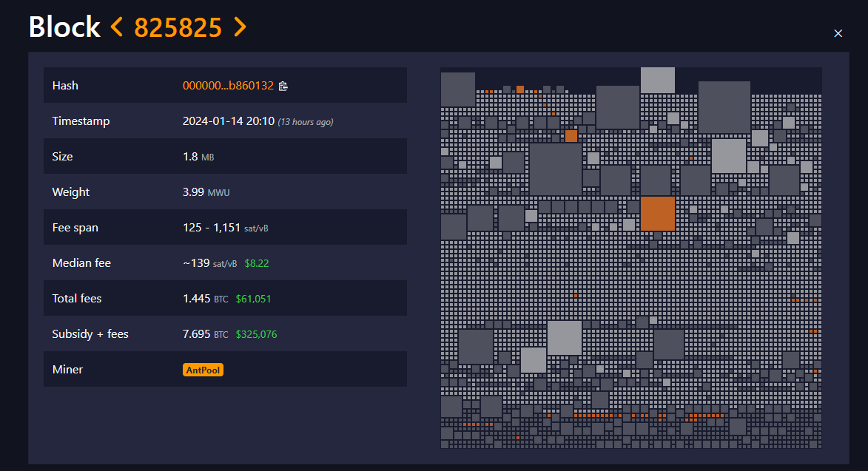This screenshot has width=868, height=471.
Task: Select smaller light gray square beside lower light square
Action: [x=534, y=360]
